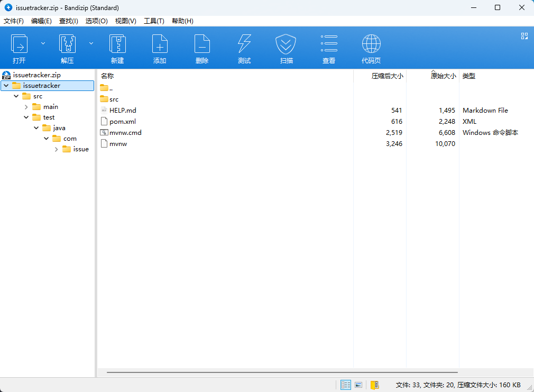
Task: Collapse the issuetracker tree node
Action: (x=6, y=86)
